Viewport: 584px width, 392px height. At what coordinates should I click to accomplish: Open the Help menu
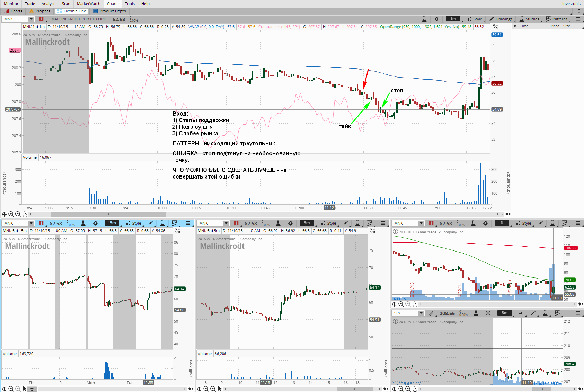[145, 4]
